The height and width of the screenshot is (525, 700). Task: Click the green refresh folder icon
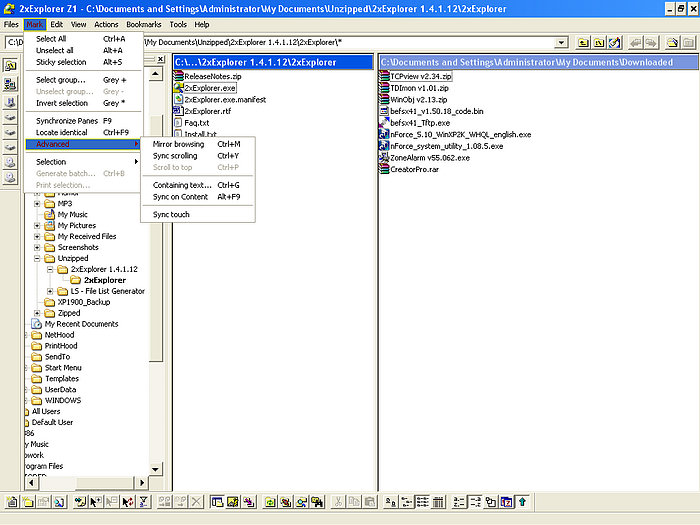[270, 502]
